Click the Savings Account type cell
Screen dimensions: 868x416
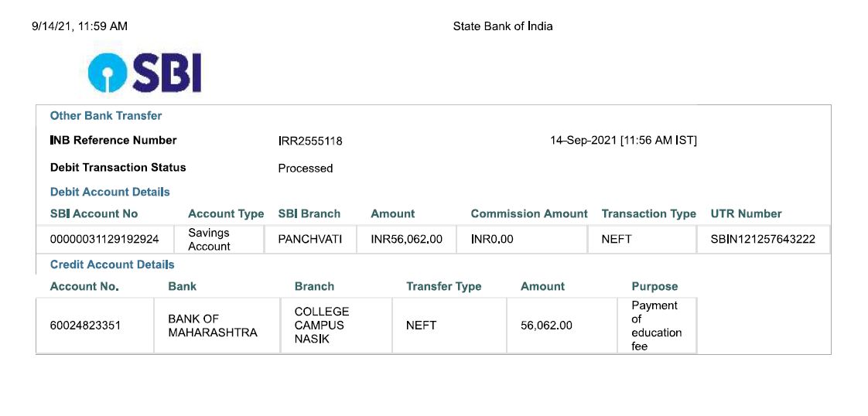[219, 240]
